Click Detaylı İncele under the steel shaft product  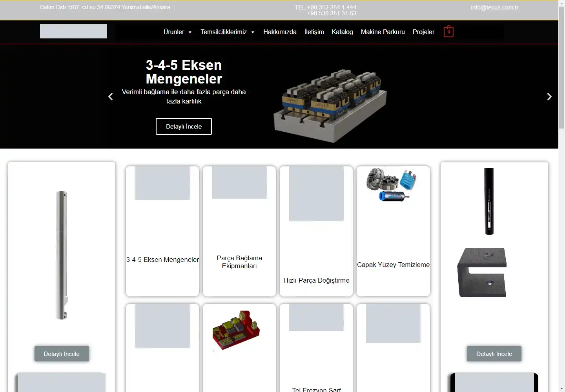[x=62, y=354]
